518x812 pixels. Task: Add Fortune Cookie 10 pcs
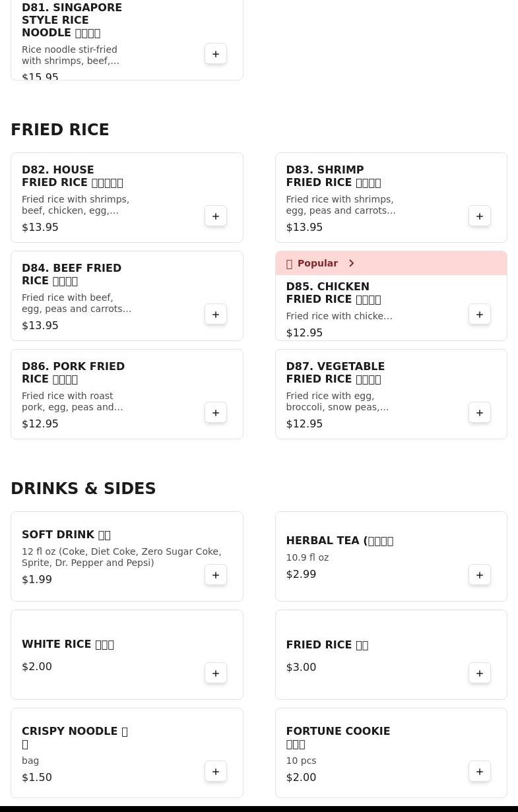480,772
